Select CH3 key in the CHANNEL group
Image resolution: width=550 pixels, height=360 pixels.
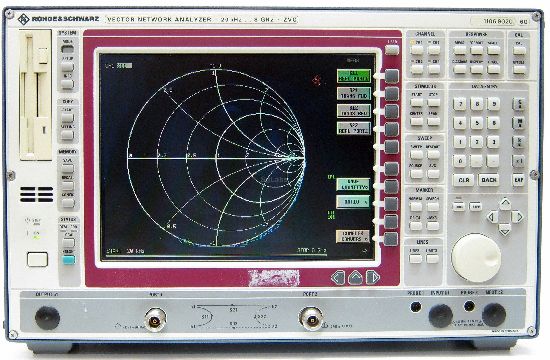(417, 69)
